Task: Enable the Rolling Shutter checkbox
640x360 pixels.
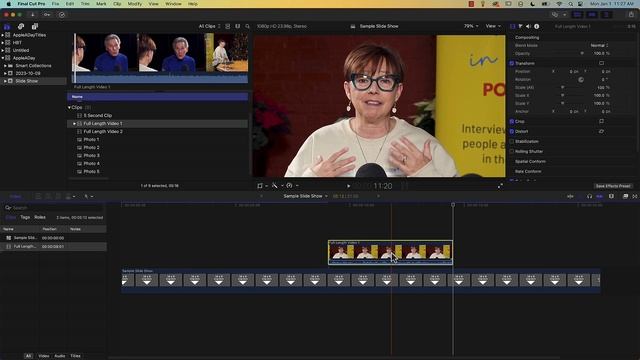Action: click(x=512, y=151)
